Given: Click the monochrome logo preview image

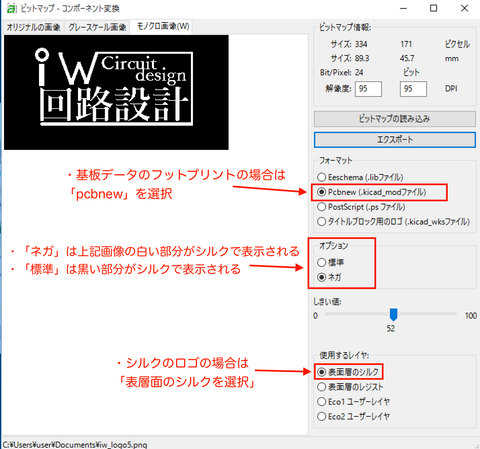Looking at the screenshot, I should [x=116, y=92].
